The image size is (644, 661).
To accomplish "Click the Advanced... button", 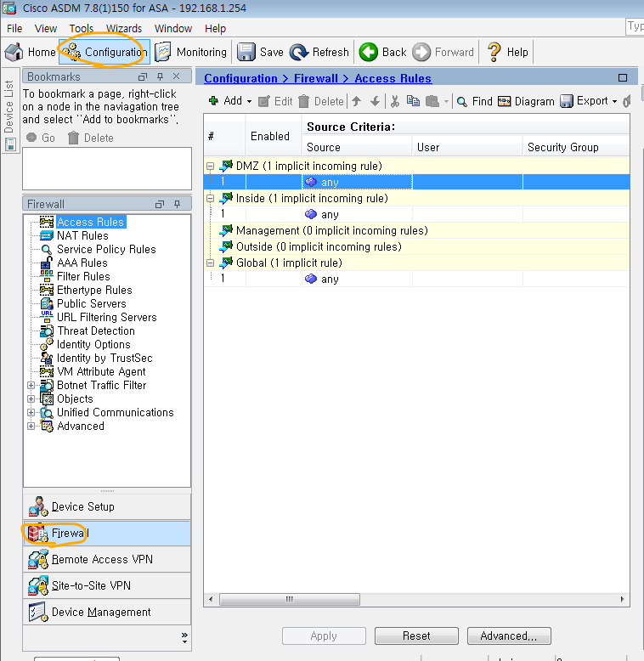I will pos(509,636).
